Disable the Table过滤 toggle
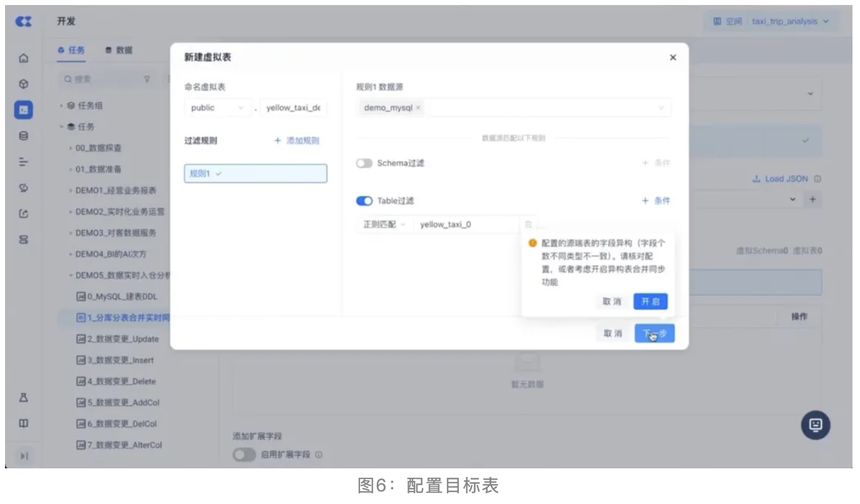Viewport: 860px width, 504px height. (364, 201)
